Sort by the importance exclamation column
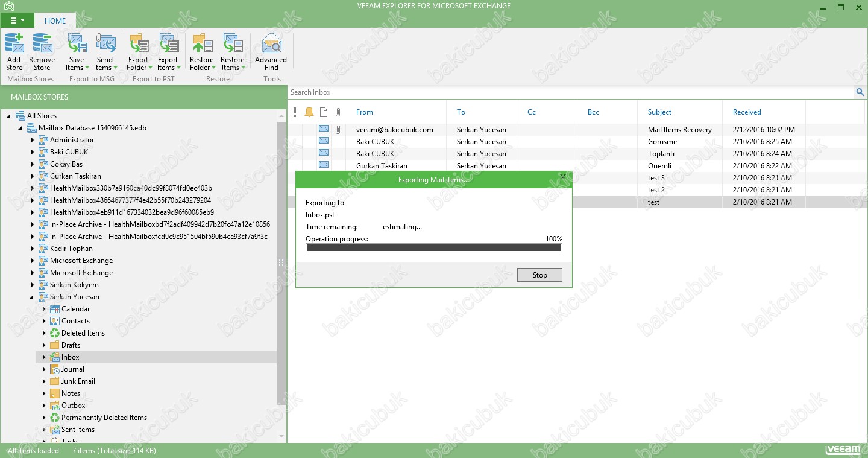The height and width of the screenshot is (458, 868). click(x=295, y=112)
